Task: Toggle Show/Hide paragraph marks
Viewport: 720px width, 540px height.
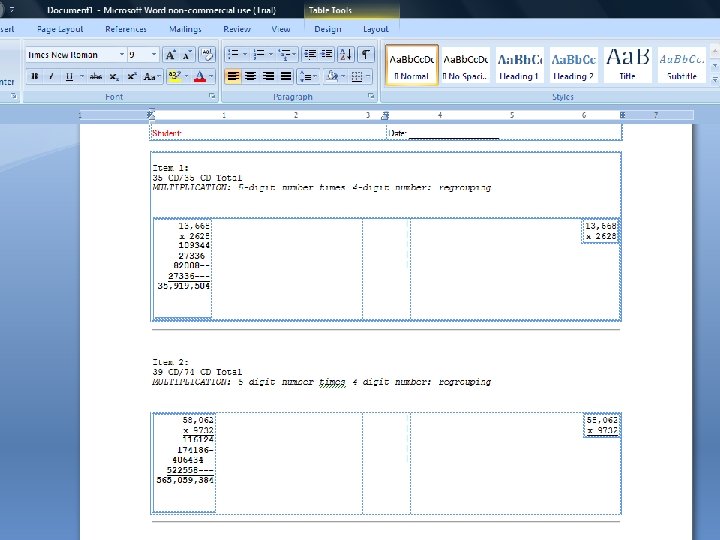Action: (x=366, y=55)
